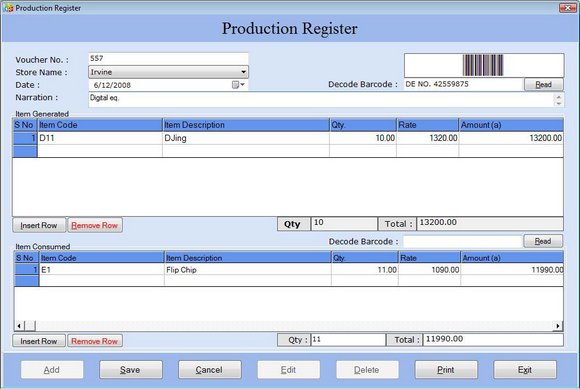Click Rate header in Item Consumed table

coord(429,258)
